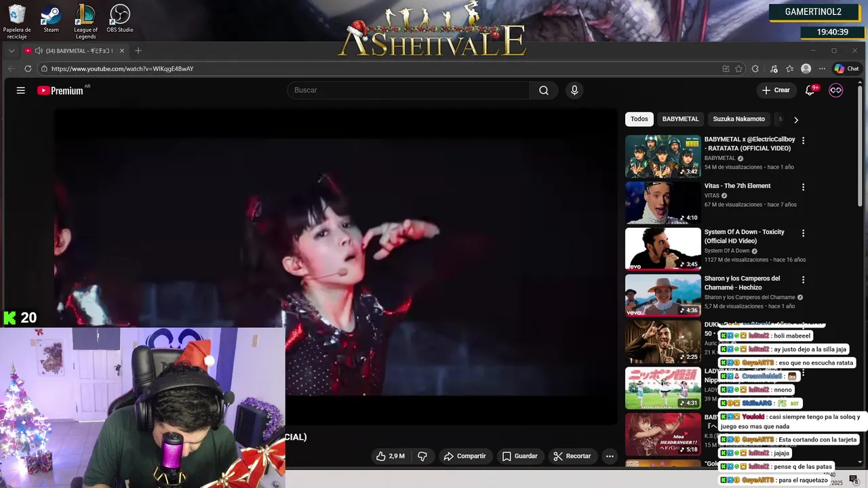
Task: Dislike the video with thumbs down
Action: (x=422, y=456)
